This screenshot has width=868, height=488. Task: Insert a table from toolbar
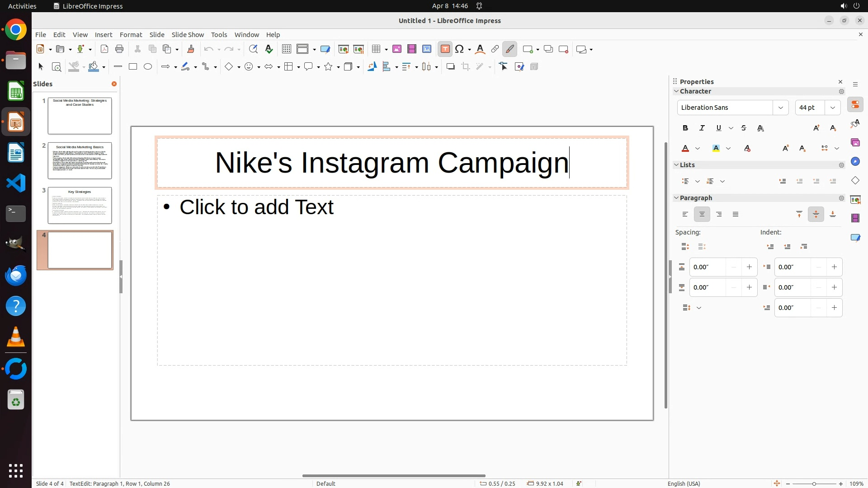pyautogui.click(x=376, y=49)
